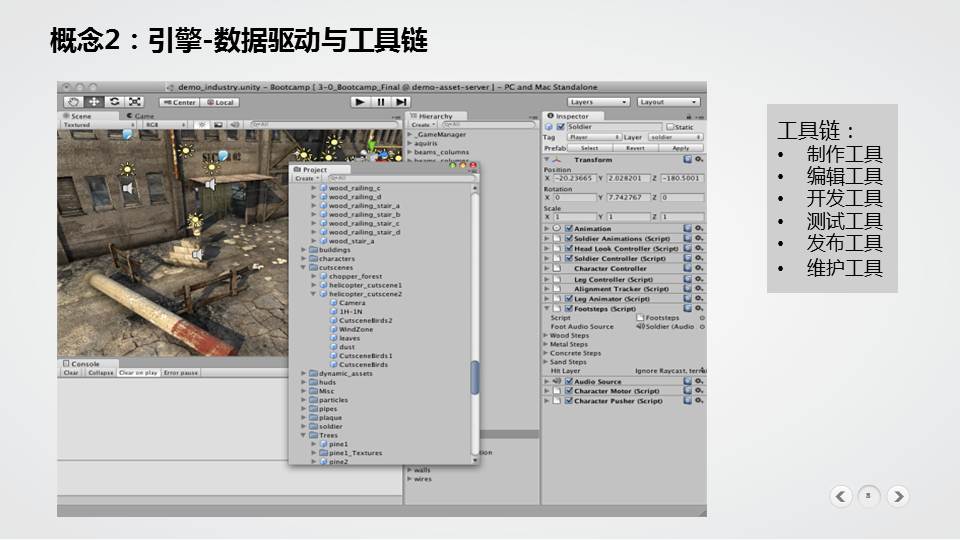This screenshot has width=960, height=540.
Task: Toggle the Static checkbox
Action: [670, 127]
